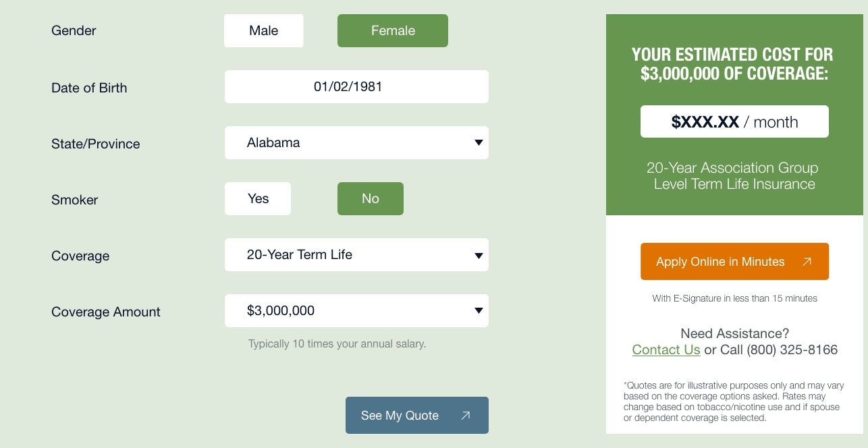Click the Coverage Amount label text
The image size is (868, 448).
click(x=106, y=312)
